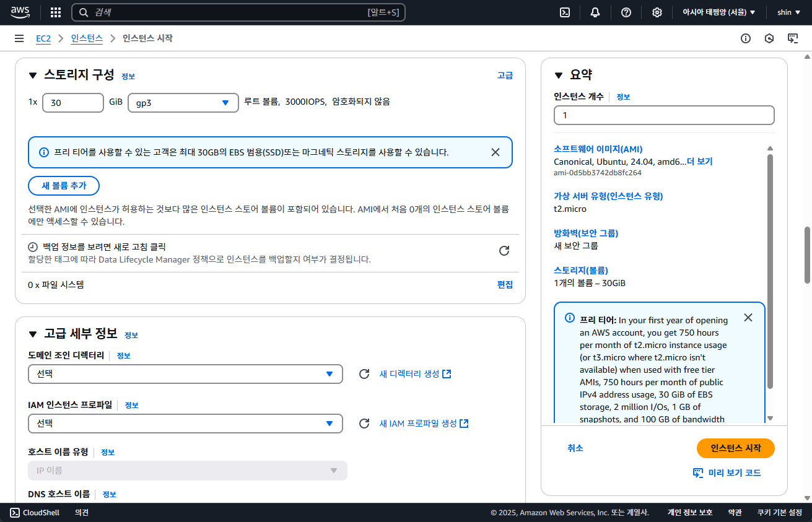The height and width of the screenshot is (522, 812).
Task: Click the summary panel inner scrollbar
Action: tap(771, 271)
